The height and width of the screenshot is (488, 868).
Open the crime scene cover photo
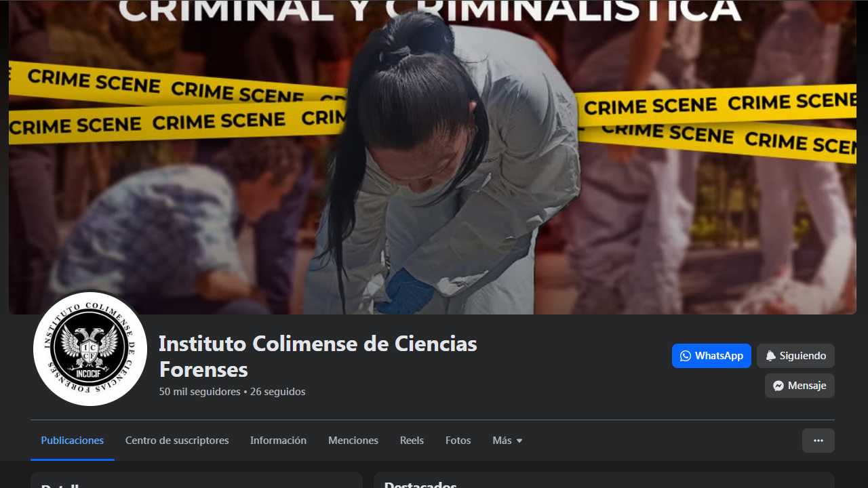(x=433, y=157)
